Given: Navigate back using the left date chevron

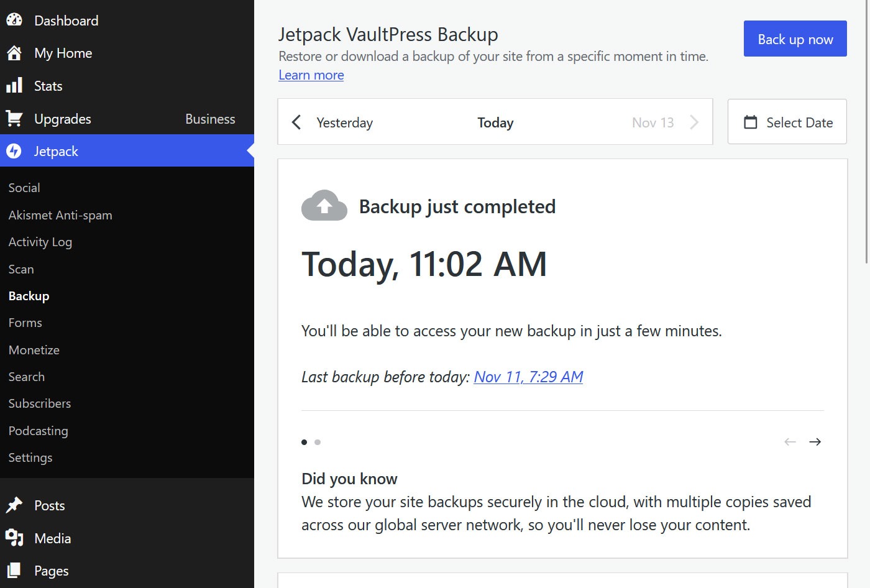Looking at the screenshot, I should [296, 122].
